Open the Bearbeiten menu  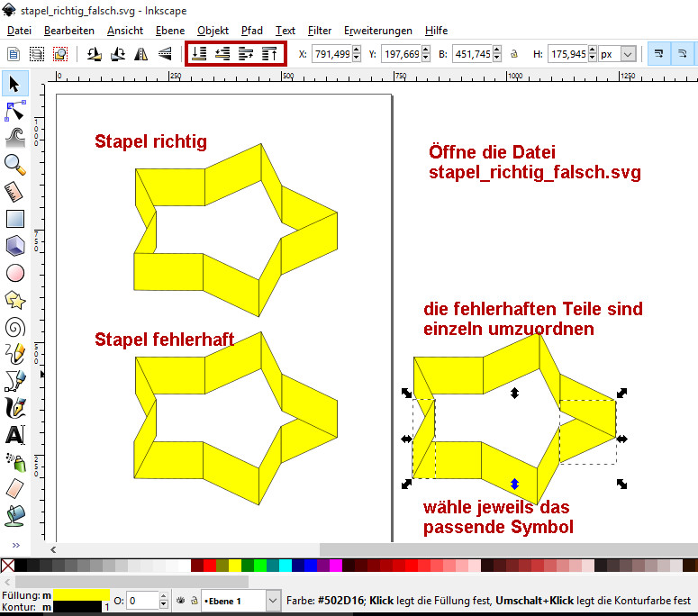click(69, 31)
